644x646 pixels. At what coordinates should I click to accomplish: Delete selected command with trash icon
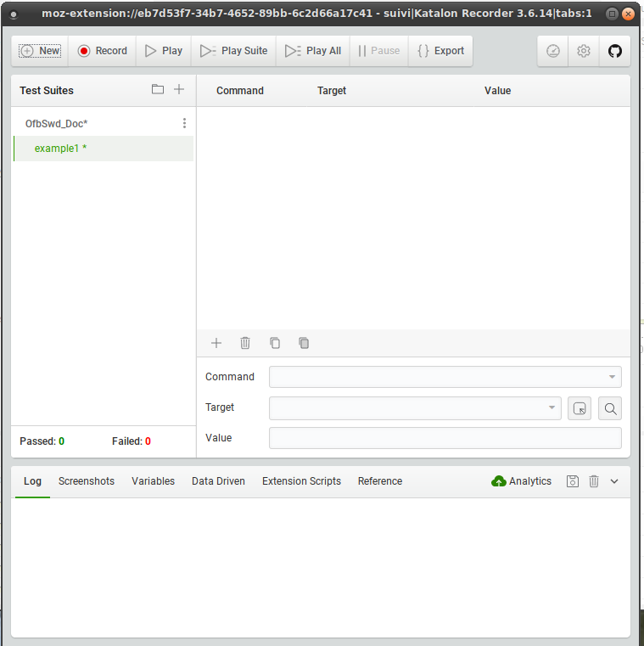pos(245,343)
